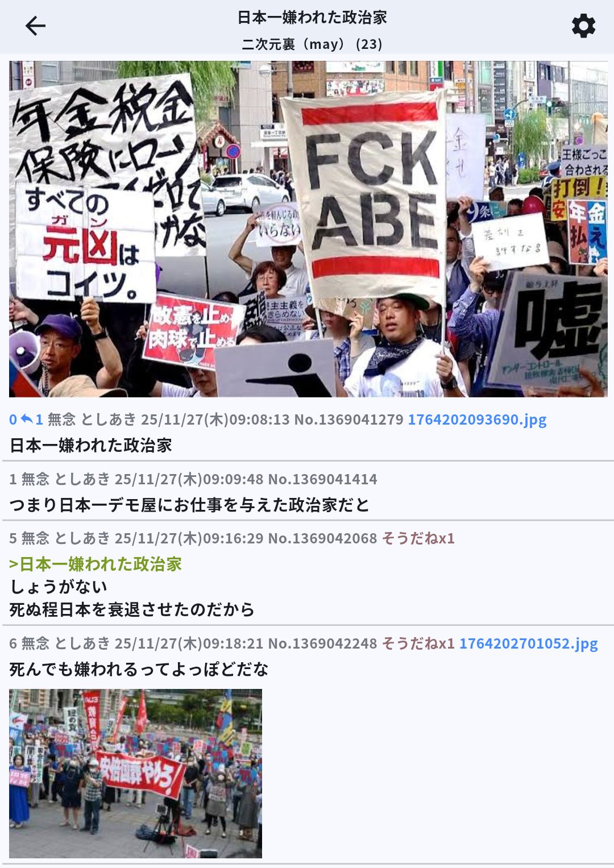Tap the index 0 of opening post
The height and width of the screenshot is (868, 614).
(x=13, y=420)
